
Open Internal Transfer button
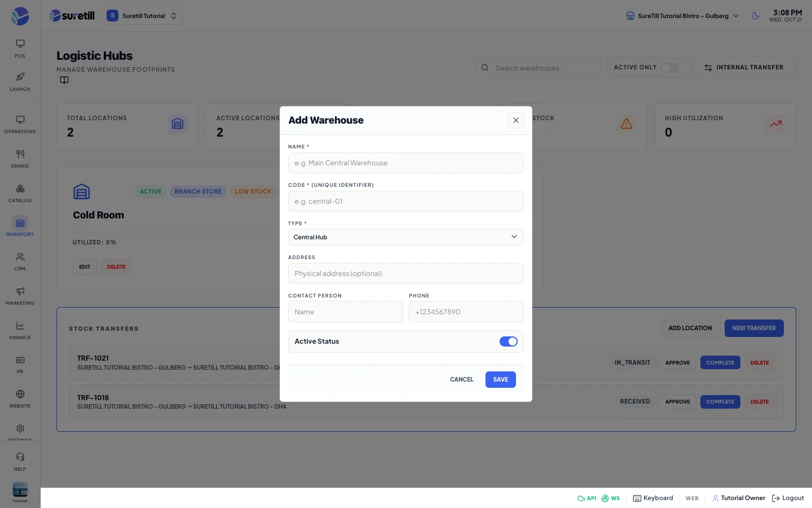coord(743,68)
